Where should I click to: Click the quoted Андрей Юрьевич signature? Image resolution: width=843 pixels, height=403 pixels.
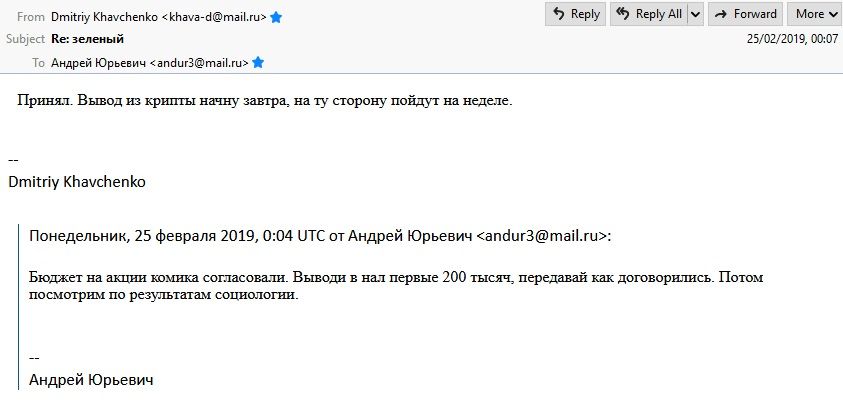(91, 380)
